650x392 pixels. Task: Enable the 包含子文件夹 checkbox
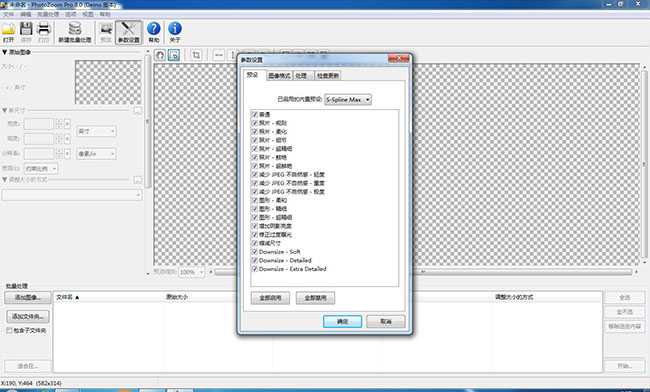[x=9, y=331]
